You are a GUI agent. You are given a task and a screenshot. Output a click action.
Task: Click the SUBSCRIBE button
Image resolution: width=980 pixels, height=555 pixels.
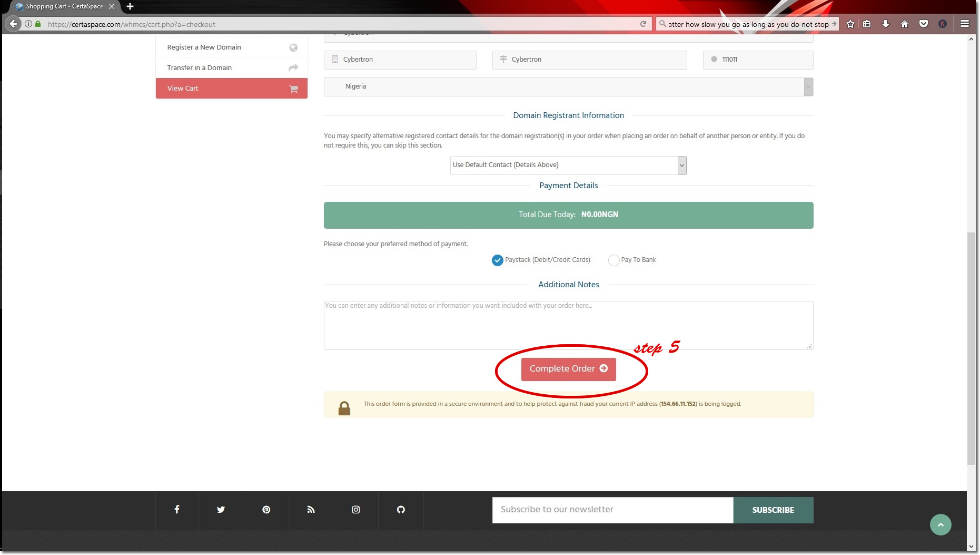773,510
